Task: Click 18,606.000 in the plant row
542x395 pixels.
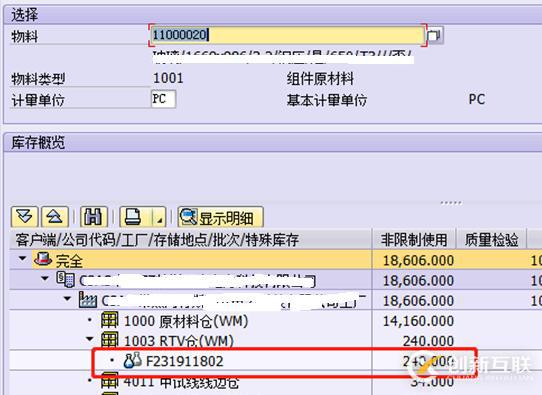Action: click(x=418, y=301)
